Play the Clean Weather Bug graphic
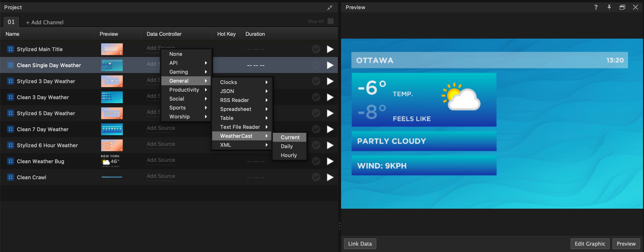644x252 pixels. pyautogui.click(x=330, y=161)
